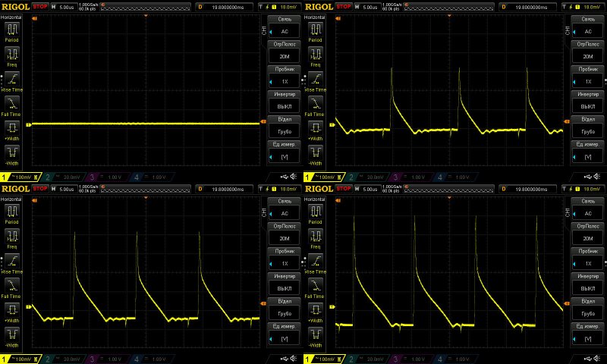Select channel 4 tab in bottom-right capture

pos(455,359)
